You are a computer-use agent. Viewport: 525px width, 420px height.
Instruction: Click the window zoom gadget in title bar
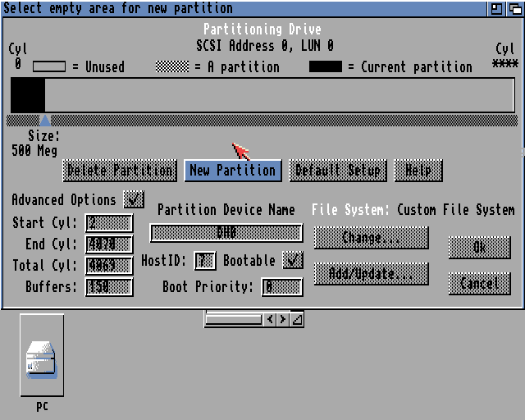click(x=497, y=8)
